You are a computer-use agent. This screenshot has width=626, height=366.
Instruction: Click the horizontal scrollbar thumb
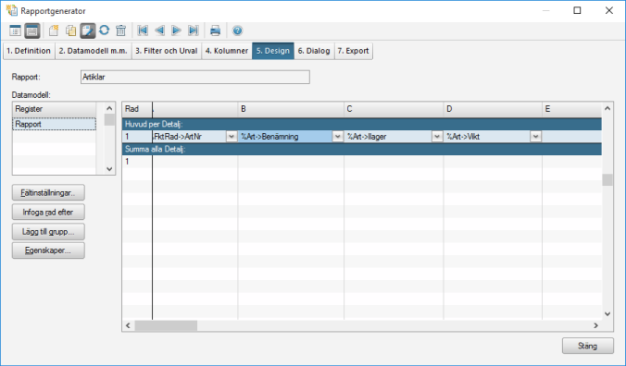[166, 326]
